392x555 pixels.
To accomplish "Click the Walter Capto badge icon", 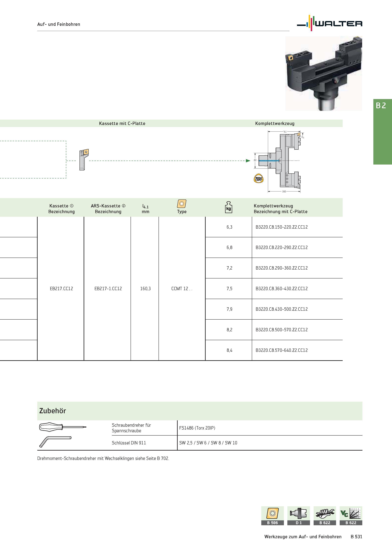I will (259, 179).
